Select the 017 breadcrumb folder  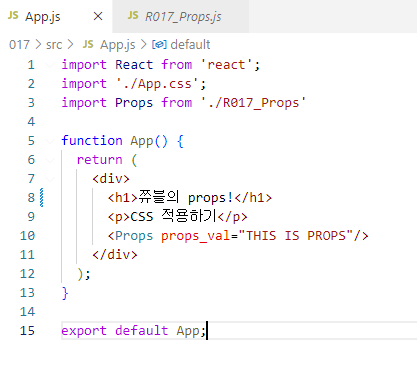coord(19,45)
